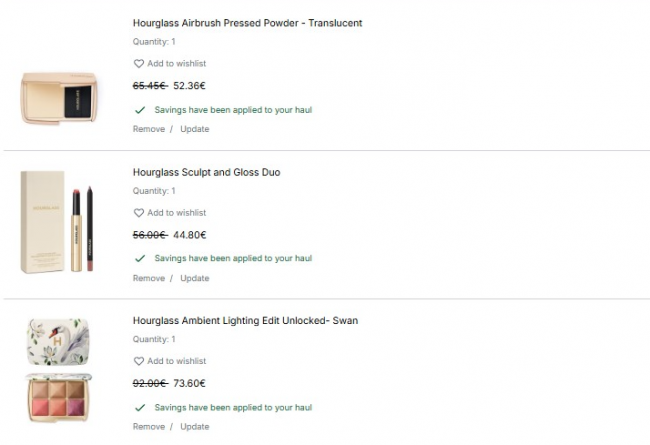
Task: Remove Hourglass Airbrush Pressed Powder from bag
Action: click(148, 129)
